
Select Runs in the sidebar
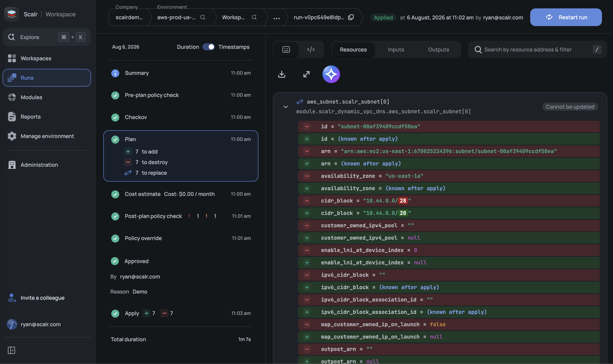tap(47, 78)
